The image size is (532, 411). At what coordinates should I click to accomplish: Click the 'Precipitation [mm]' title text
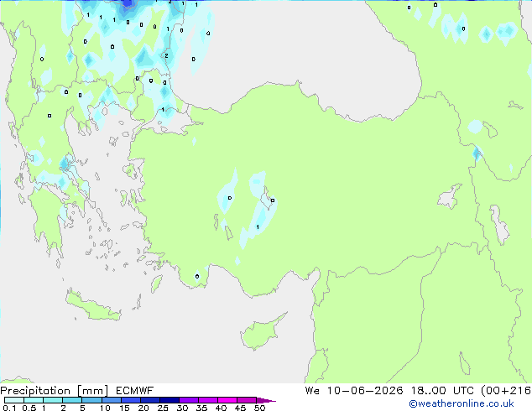pos(55,391)
